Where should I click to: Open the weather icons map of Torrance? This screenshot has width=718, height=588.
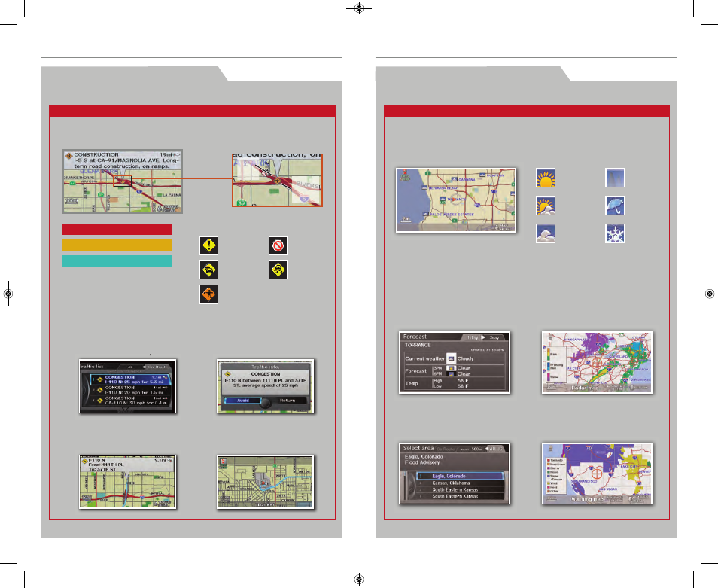[456, 200]
